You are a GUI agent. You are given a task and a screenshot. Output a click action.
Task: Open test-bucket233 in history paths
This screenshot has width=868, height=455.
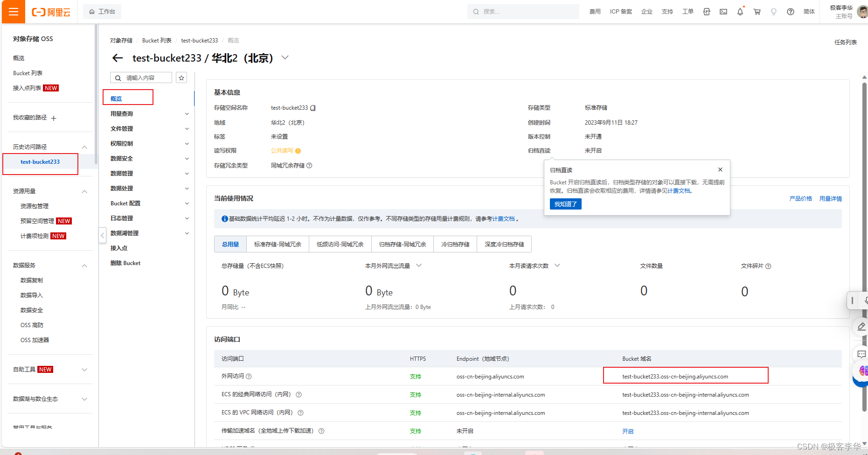click(x=40, y=162)
